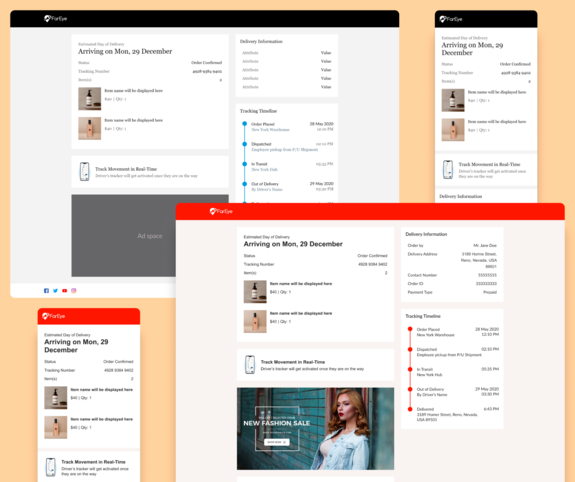Select the dark bottle thumbnail in black desktop page
575x482 pixels.
[89, 99]
